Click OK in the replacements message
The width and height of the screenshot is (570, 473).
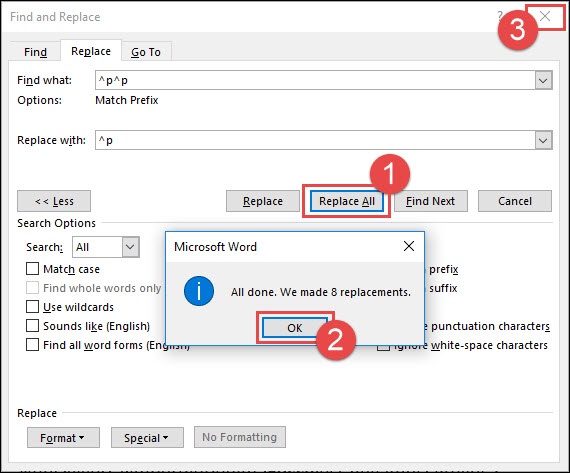[x=295, y=328]
